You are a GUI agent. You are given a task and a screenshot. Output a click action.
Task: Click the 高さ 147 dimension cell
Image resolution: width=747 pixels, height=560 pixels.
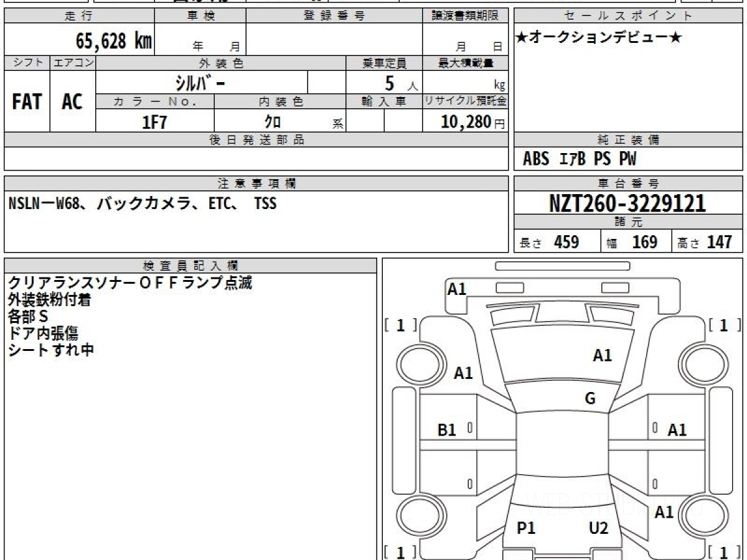(707, 241)
